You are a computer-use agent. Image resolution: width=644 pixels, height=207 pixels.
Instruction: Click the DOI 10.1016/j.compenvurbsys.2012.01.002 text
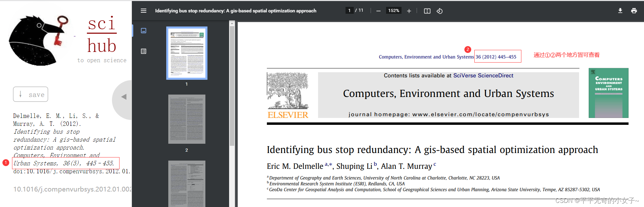72,189
